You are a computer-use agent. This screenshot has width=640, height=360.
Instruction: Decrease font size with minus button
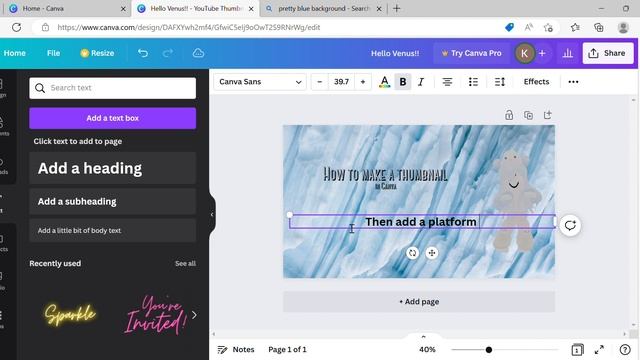(x=320, y=82)
